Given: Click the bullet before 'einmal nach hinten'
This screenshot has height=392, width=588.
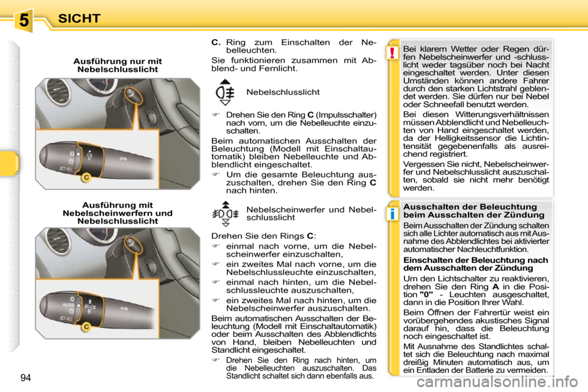Looking at the screenshot, I should (x=215, y=282).
